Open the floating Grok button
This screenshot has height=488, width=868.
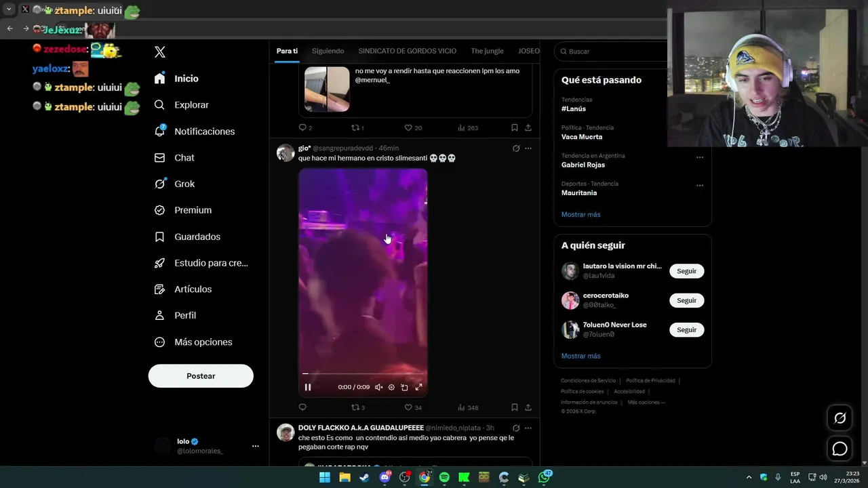coord(840,418)
